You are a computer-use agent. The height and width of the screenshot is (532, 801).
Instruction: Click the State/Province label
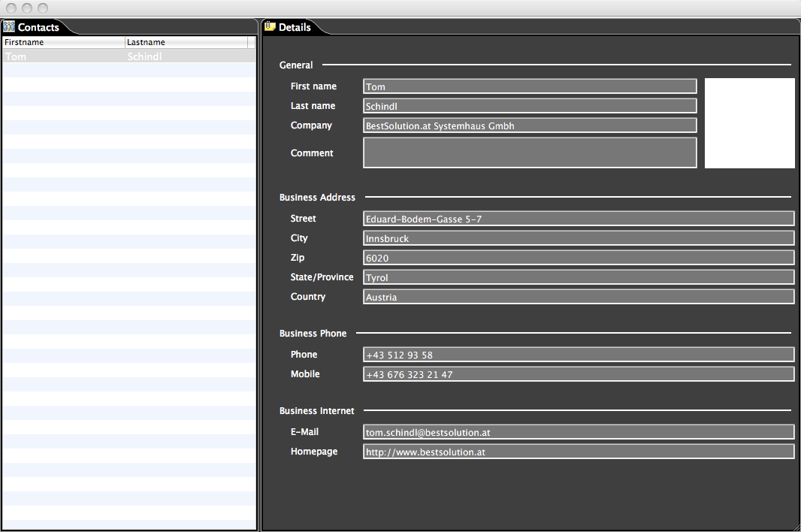[x=322, y=277]
